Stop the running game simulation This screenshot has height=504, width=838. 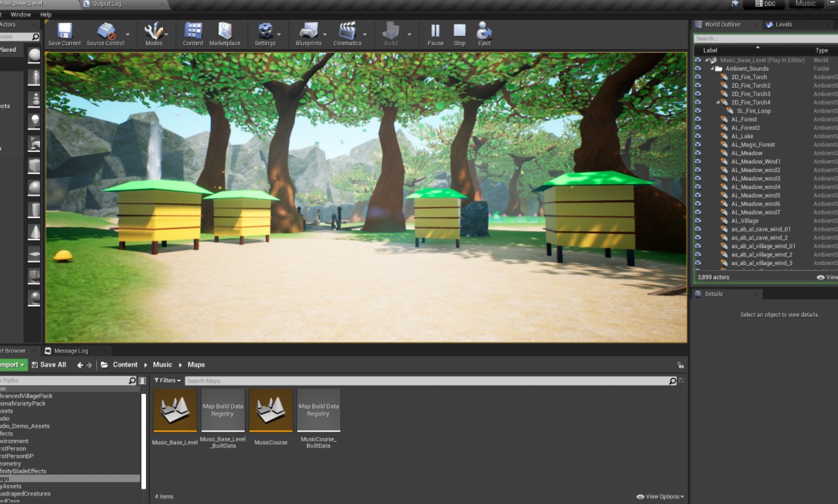point(460,31)
